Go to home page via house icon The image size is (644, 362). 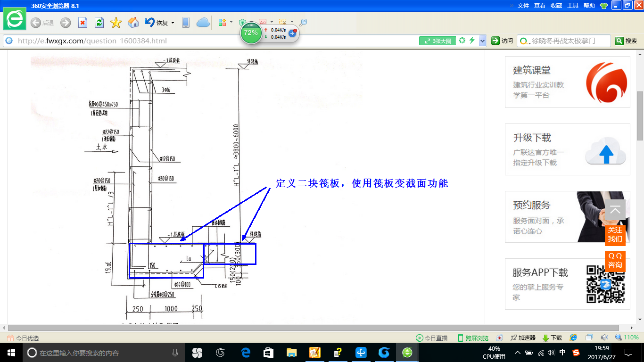[x=133, y=23]
